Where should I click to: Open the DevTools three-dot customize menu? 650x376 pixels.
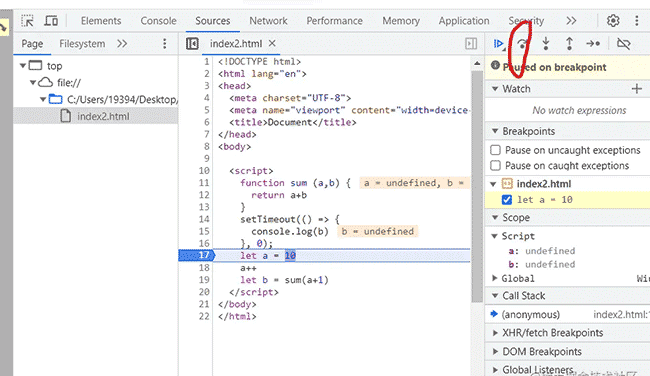pyautogui.click(x=637, y=21)
